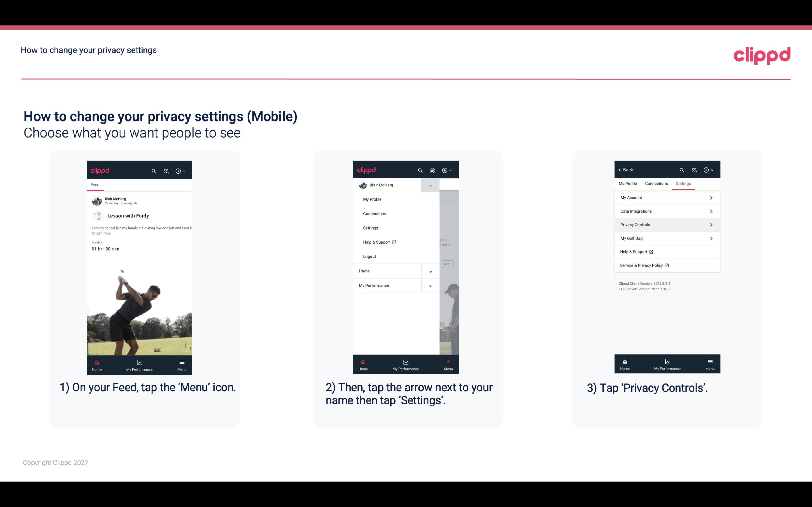Tap Data Integrations row in settings
The height and width of the screenshot is (507, 812).
point(667,211)
